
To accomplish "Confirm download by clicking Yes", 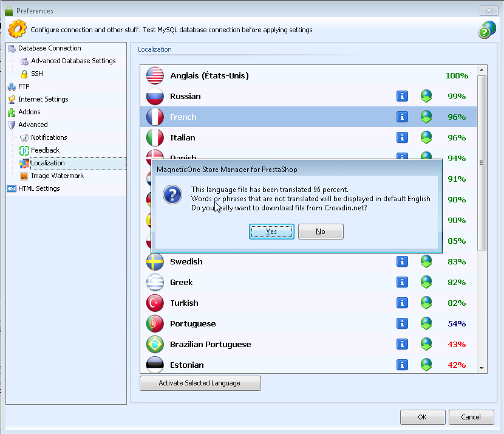I will pos(271,232).
